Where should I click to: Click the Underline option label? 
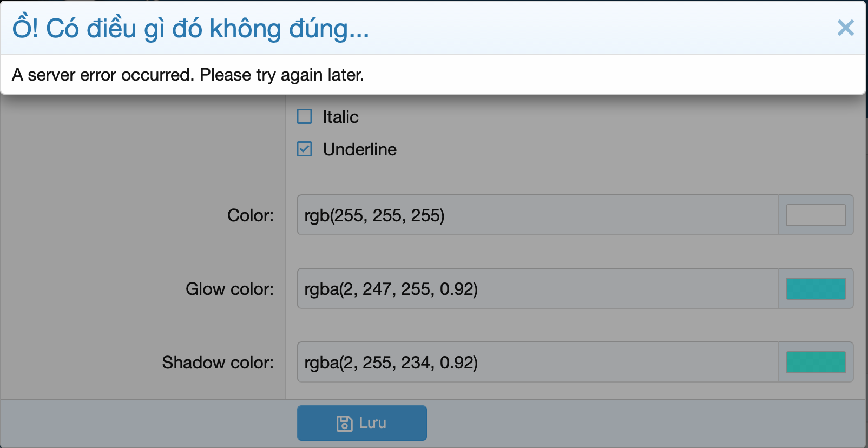359,149
